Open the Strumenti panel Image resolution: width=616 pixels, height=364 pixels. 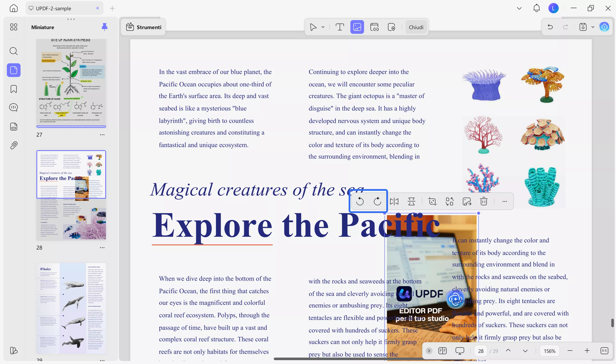pyautogui.click(x=144, y=27)
